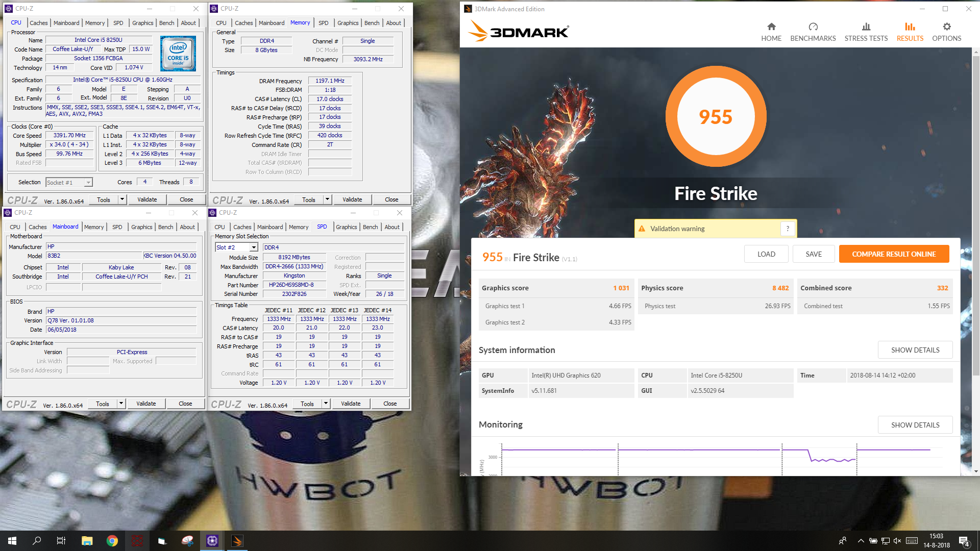Show details for System information
Screen dimensions: 980x551
(915, 350)
